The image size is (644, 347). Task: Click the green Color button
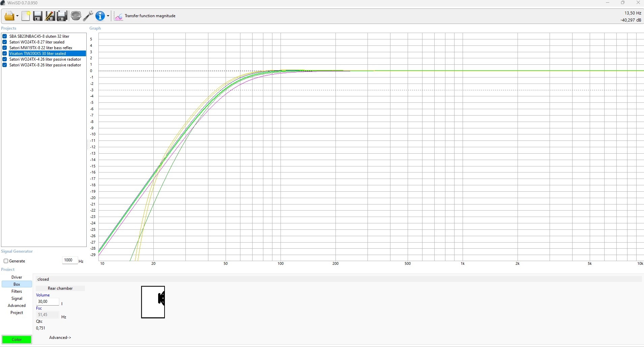click(17, 340)
